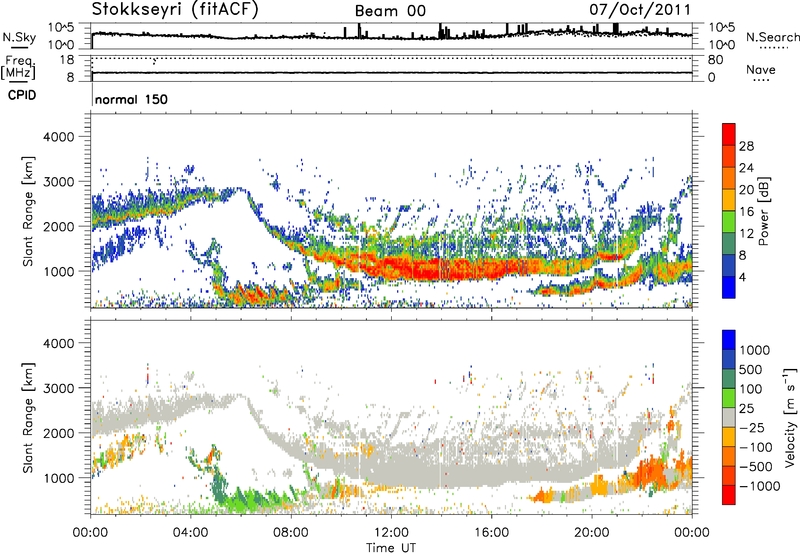Click the velocity panel 'Slant Range [km]' label

(x=28, y=418)
